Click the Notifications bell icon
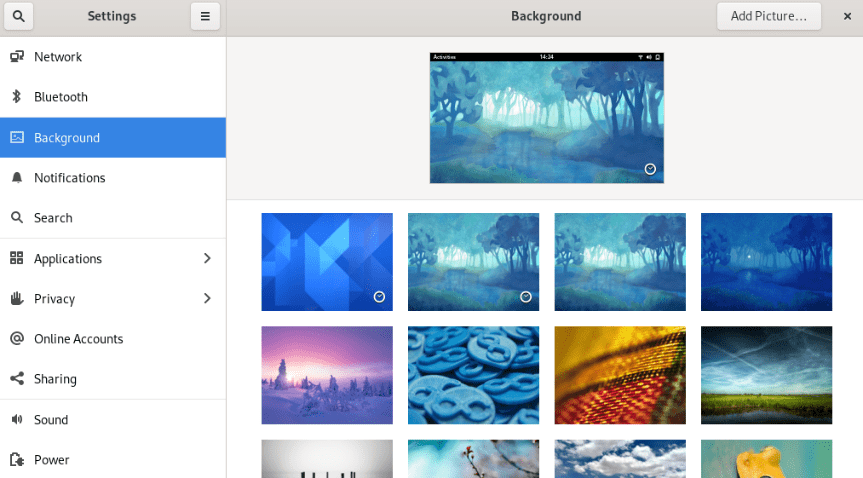This screenshot has height=478, width=863. pos(17,177)
